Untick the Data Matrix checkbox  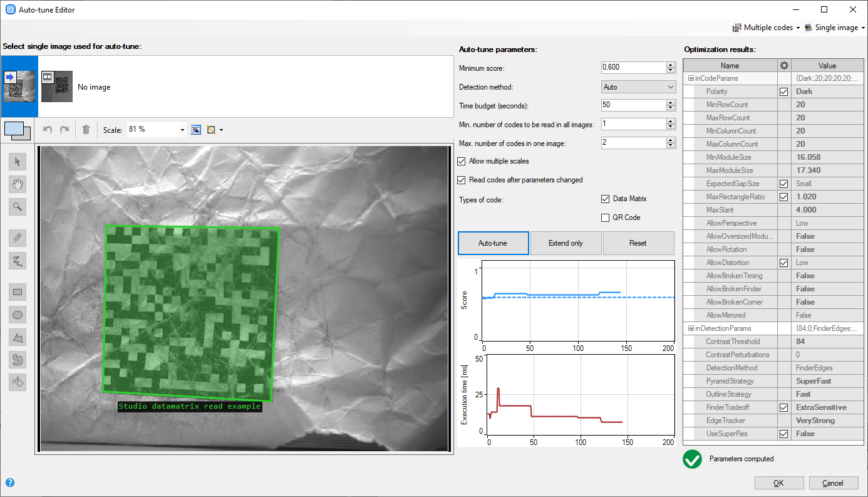[x=605, y=199]
